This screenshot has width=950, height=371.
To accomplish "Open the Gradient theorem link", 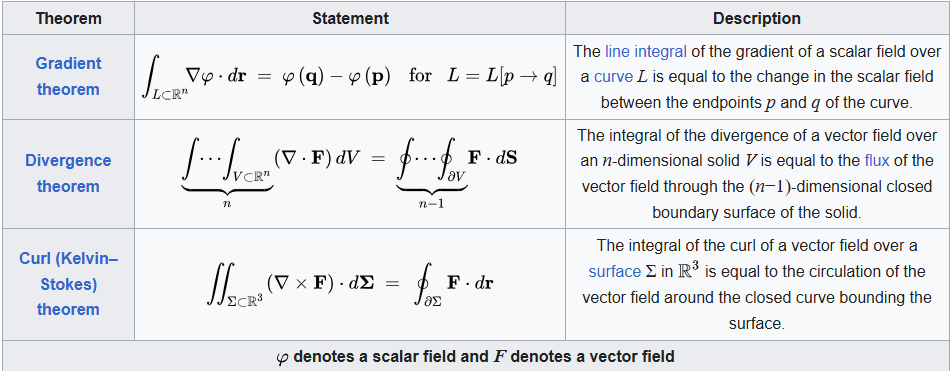I will 68,76.
